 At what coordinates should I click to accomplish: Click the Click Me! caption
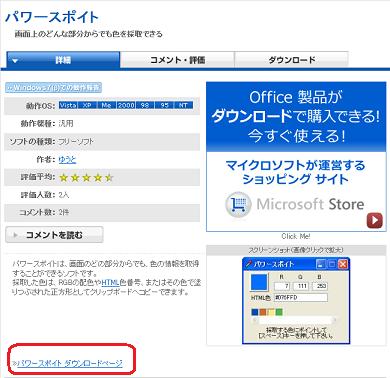296,236
